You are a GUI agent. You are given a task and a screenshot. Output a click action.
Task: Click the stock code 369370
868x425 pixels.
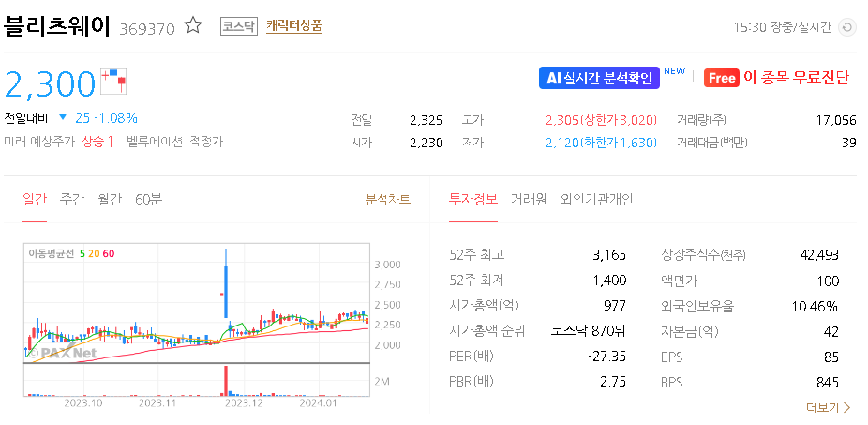(147, 28)
